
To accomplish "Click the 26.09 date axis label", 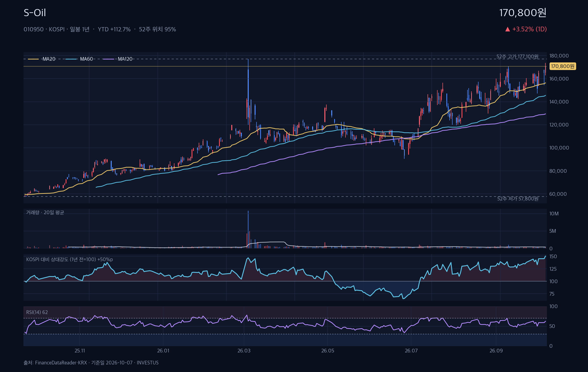I will pos(496,351).
